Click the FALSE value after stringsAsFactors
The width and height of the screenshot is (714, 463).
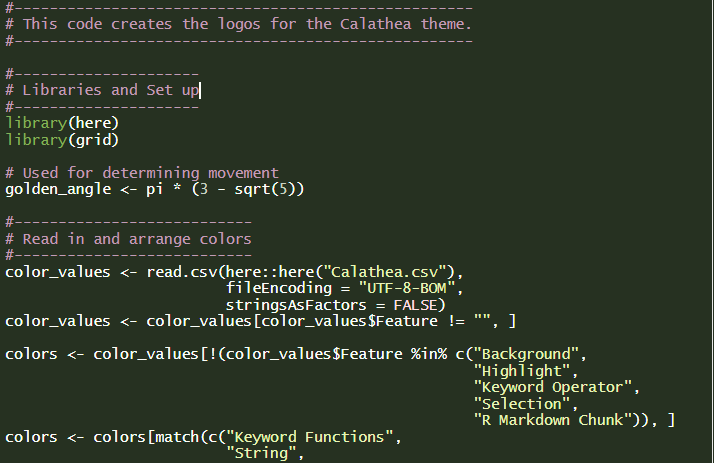coord(414,305)
